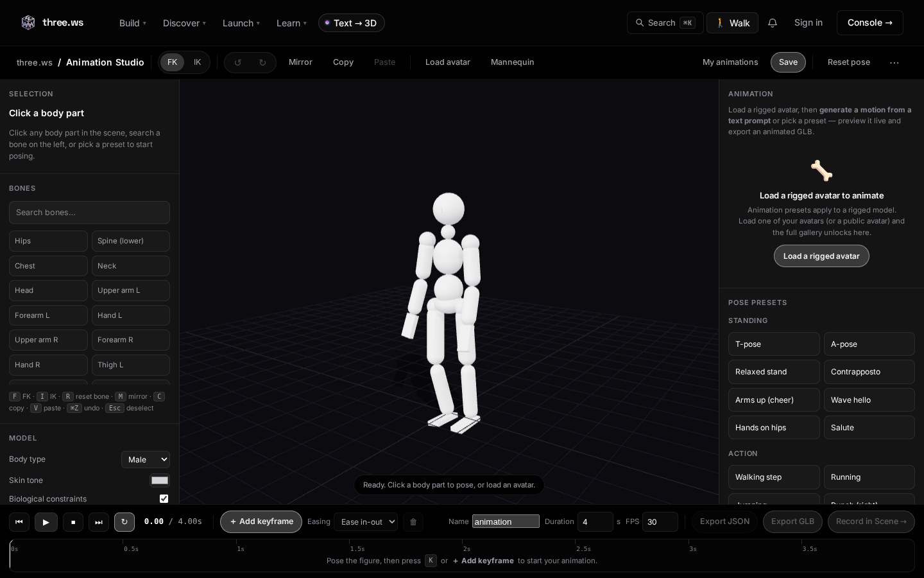Save the current animation
Image resolution: width=924 pixels, height=578 pixels.
[788, 62]
